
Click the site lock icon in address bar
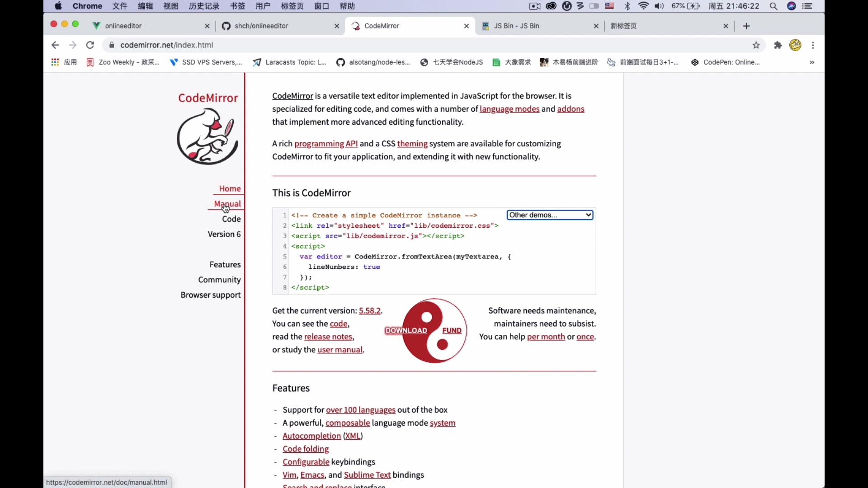[112, 45]
